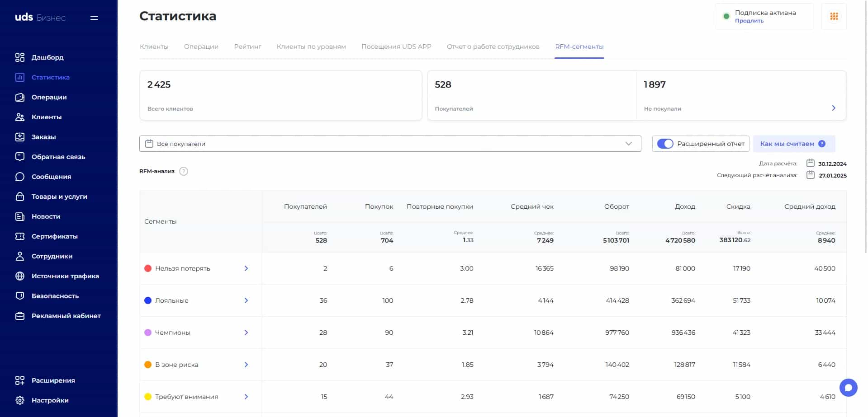
Task: Open Отчет о работе сотрудников tab
Action: point(493,47)
